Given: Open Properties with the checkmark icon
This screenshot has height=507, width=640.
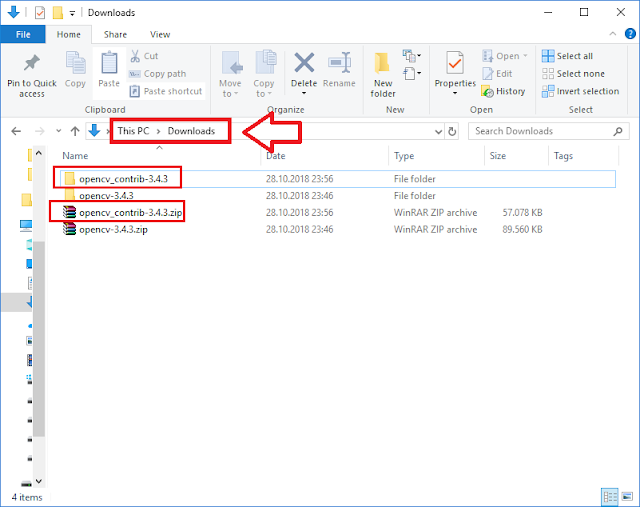Looking at the screenshot, I should click(455, 63).
